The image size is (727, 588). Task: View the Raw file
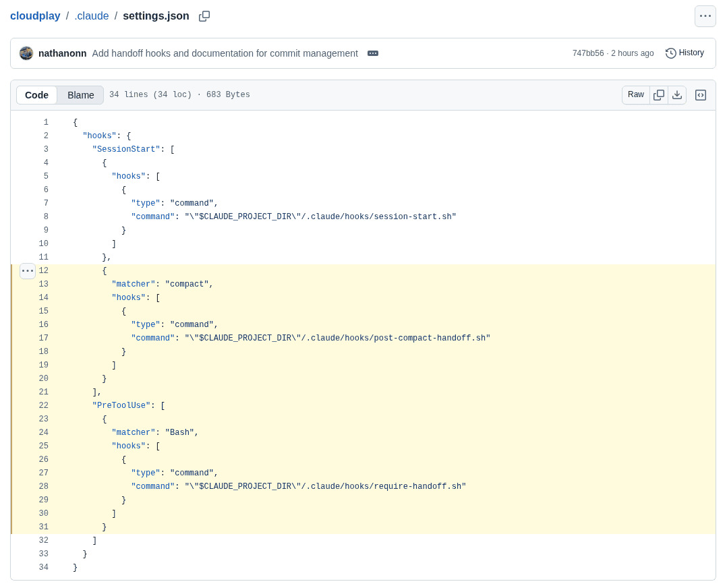coord(636,94)
